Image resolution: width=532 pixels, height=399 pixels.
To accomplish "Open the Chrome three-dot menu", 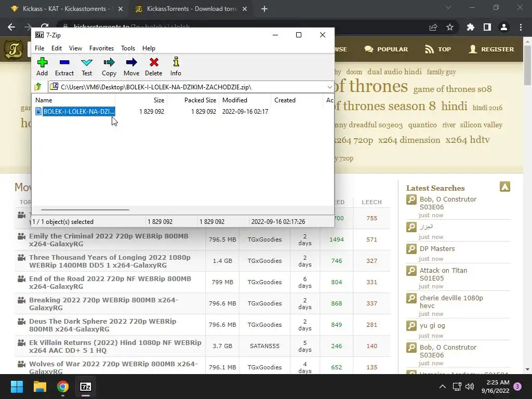I will coord(521,27).
